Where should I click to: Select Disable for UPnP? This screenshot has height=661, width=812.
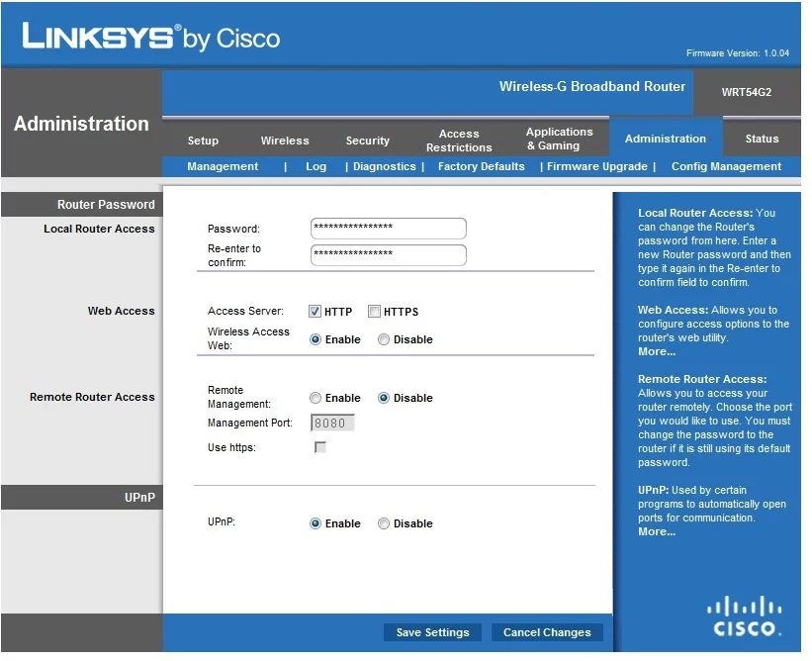tap(383, 523)
